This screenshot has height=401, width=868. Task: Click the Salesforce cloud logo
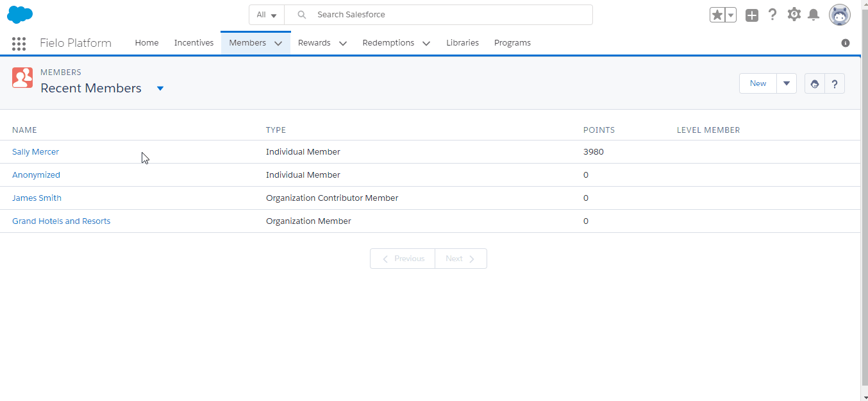[x=20, y=14]
